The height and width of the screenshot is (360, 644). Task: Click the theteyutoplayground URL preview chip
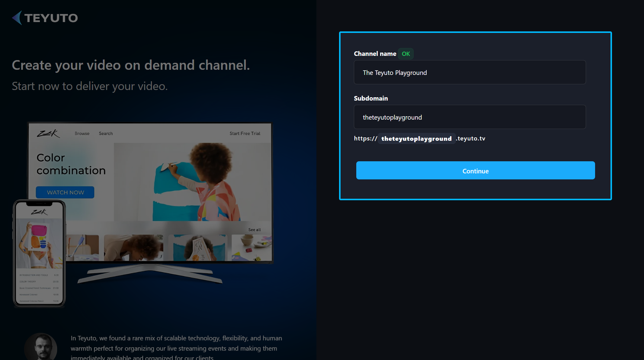click(416, 139)
